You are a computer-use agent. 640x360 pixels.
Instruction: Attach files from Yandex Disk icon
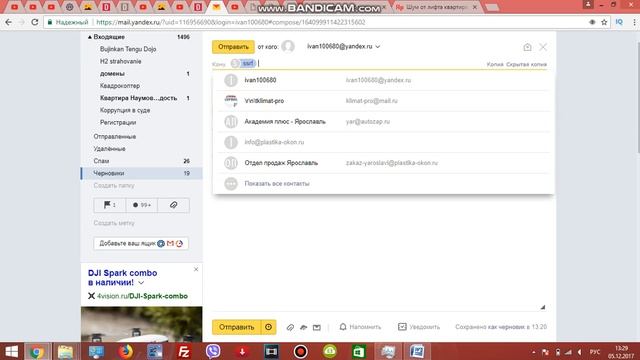coord(303,327)
